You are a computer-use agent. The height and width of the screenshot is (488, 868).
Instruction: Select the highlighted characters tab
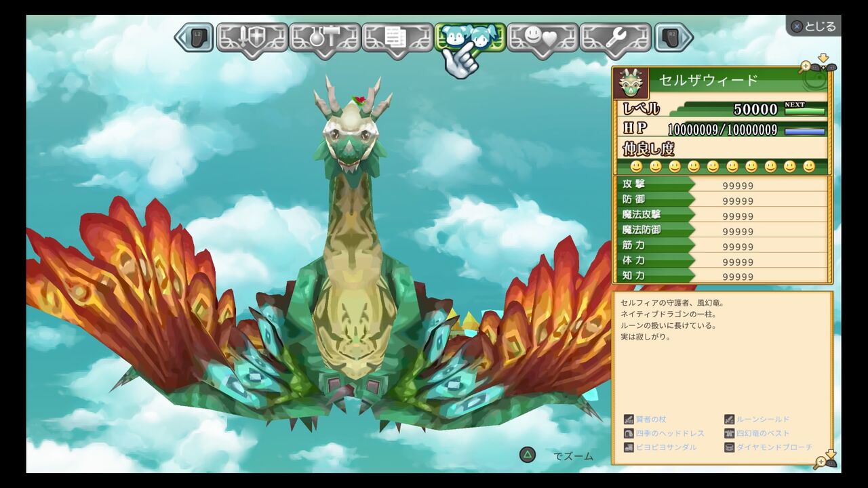[471, 38]
